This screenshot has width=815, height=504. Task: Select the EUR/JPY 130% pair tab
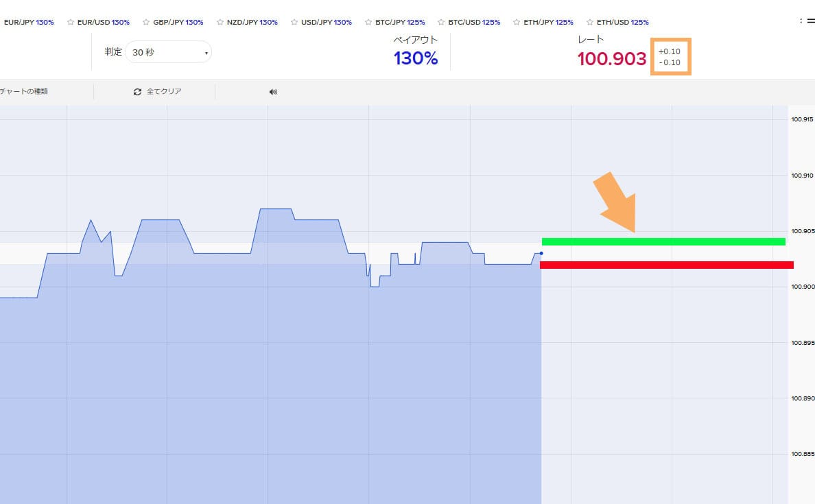29,22
